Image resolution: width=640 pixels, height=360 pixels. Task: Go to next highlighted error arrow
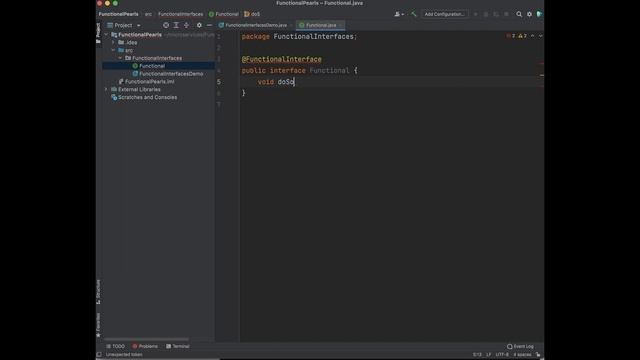(x=540, y=36)
